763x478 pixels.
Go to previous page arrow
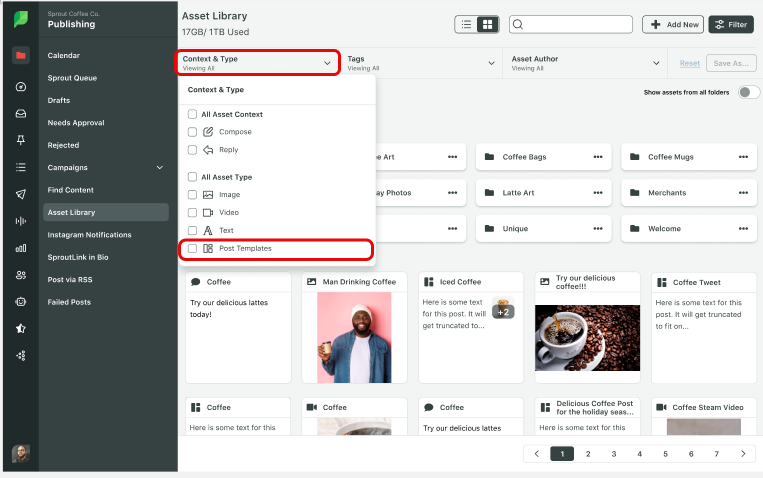point(537,454)
